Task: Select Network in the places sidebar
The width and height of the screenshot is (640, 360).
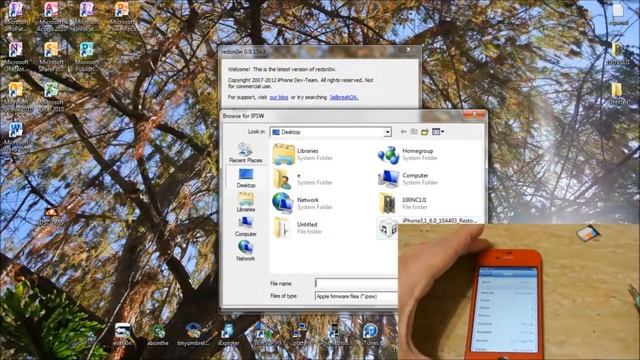Action: coord(245,251)
